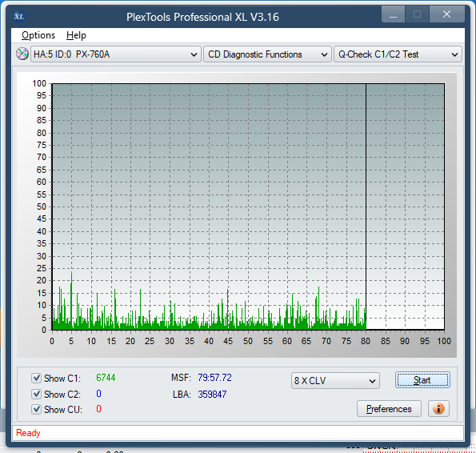Viewport: 476px width, 453px height.
Task: Expand the 8 X CLV speed dropdown
Action: 335,380
